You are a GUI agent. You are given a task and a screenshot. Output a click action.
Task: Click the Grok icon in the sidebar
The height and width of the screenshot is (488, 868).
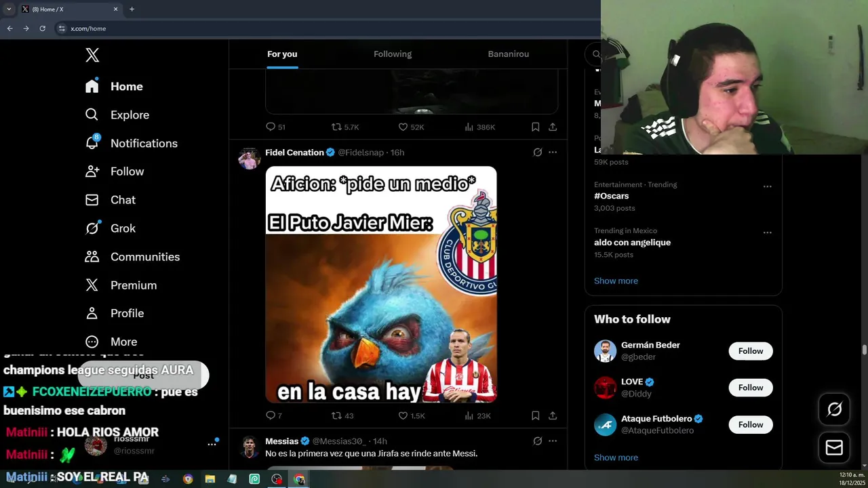(92, 228)
